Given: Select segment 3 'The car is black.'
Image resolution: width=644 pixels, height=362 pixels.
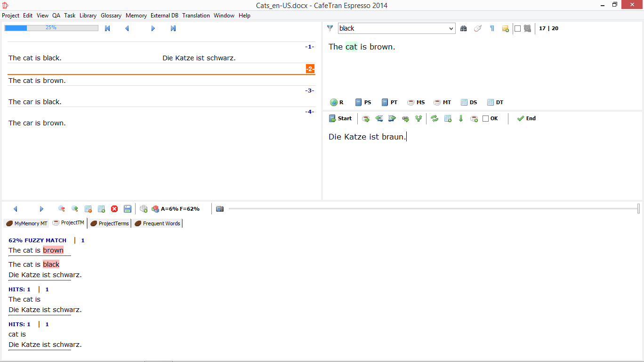Looking at the screenshot, I should click(x=35, y=102).
